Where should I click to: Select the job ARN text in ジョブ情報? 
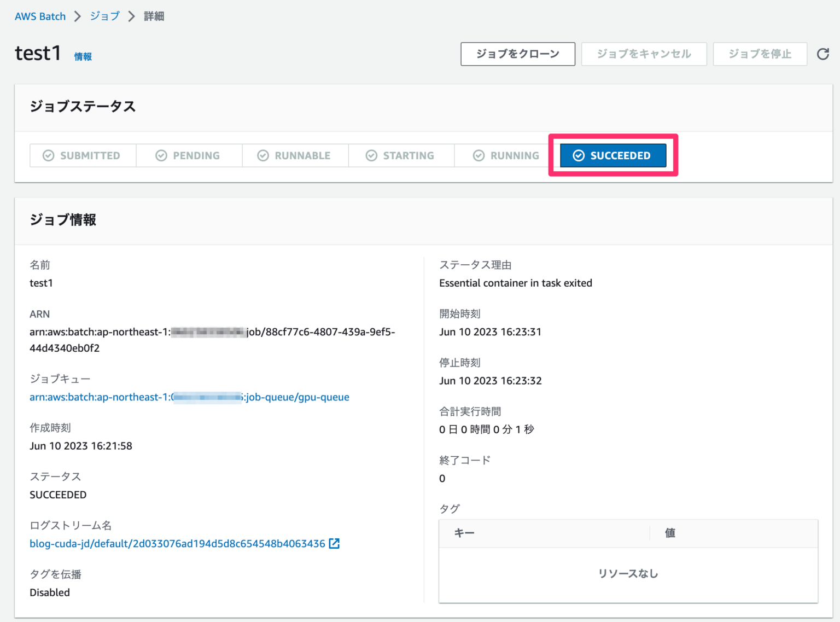[212, 332]
